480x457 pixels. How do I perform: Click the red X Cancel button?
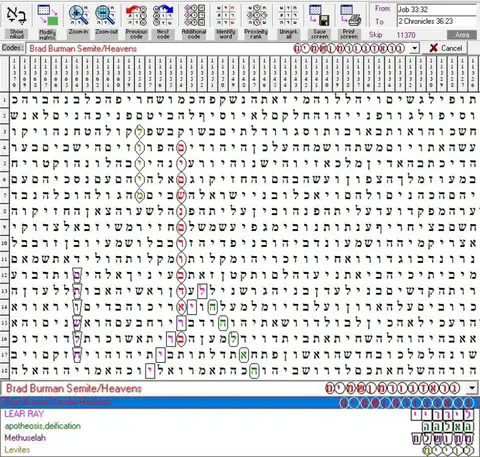(445, 48)
